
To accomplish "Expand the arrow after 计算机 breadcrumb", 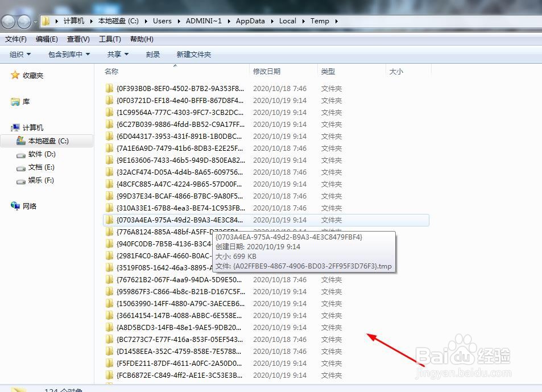I will pyautogui.click(x=91, y=22).
